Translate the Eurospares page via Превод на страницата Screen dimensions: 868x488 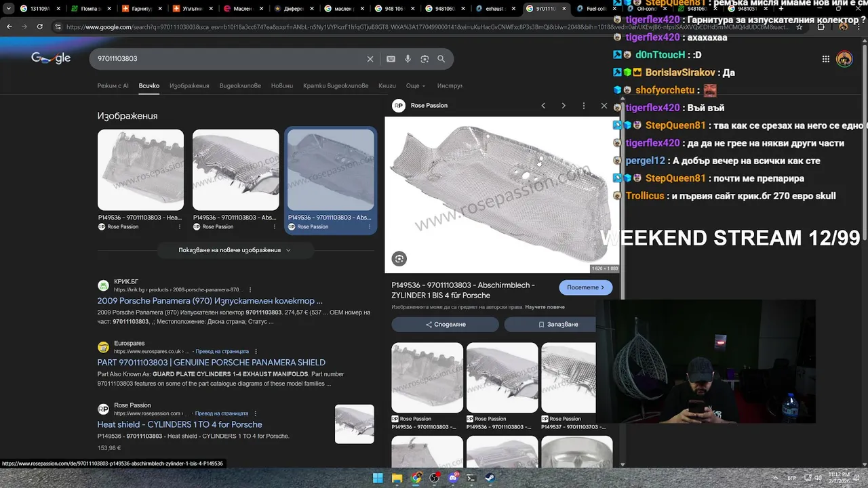[x=222, y=352]
